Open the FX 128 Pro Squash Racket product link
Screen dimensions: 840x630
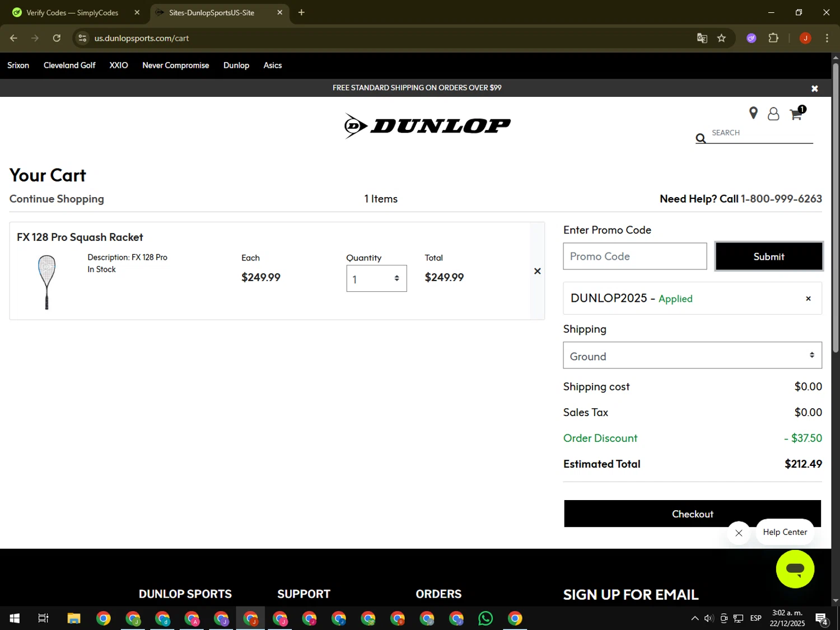(x=80, y=237)
